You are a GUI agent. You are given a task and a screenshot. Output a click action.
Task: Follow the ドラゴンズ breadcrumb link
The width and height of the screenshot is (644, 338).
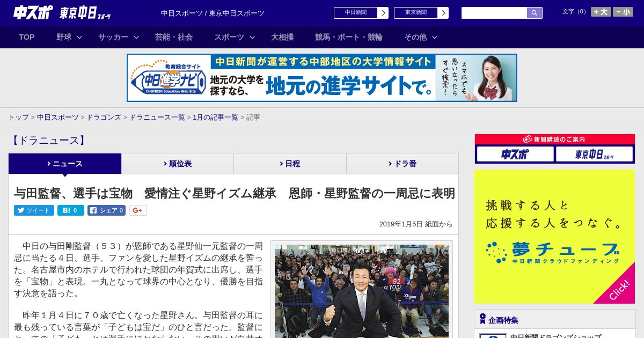(104, 117)
